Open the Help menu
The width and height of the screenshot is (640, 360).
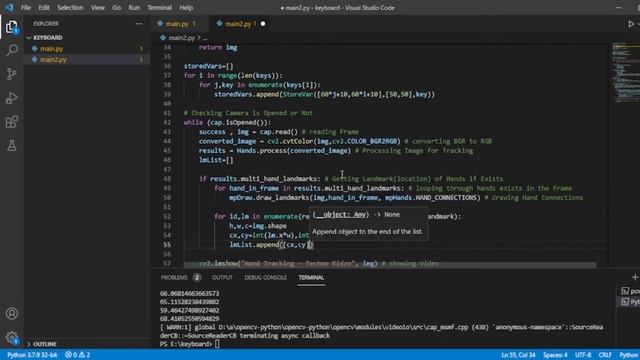tap(186, 7)
